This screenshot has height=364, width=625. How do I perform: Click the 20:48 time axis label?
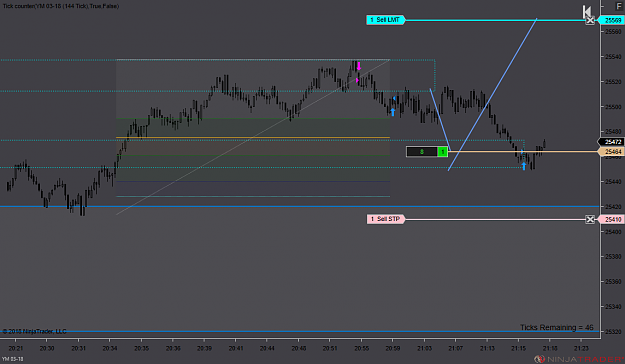[299, 348]
